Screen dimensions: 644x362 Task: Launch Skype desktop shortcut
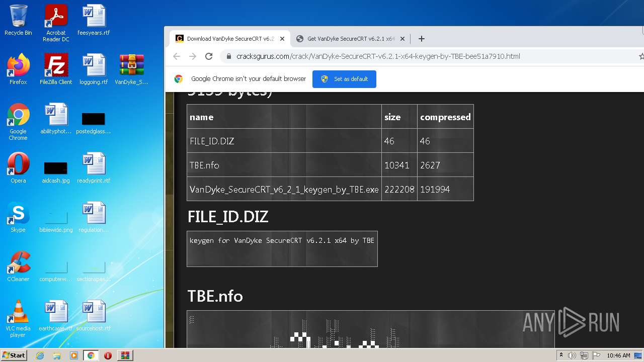click(x=18, y=217)
